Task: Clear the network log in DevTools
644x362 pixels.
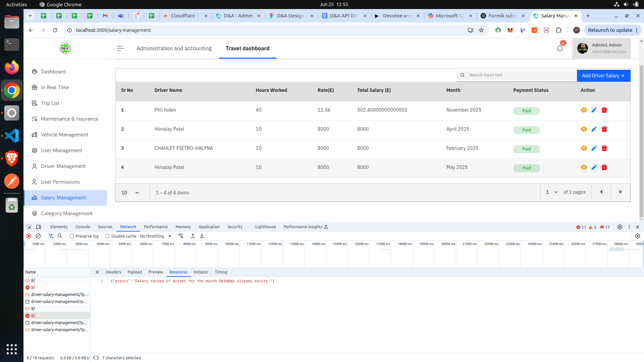Action: (x=38, y=236)
